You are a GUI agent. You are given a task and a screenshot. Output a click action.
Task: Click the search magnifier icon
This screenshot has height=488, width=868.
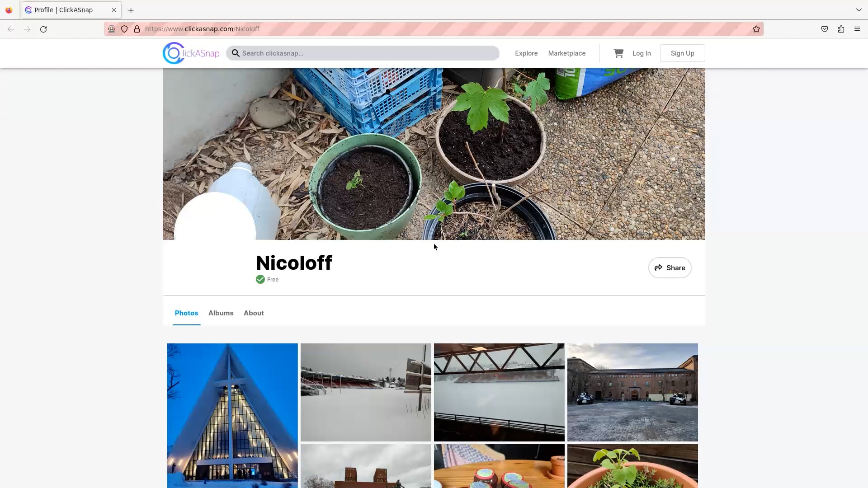[x=236, y=53]
